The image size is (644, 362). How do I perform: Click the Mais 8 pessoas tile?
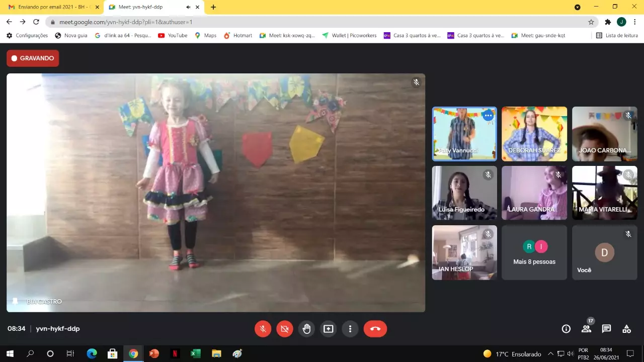(534, 252)
